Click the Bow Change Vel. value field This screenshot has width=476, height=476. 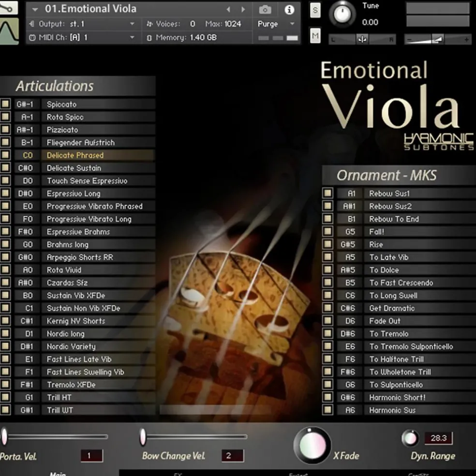pos(232,456)
